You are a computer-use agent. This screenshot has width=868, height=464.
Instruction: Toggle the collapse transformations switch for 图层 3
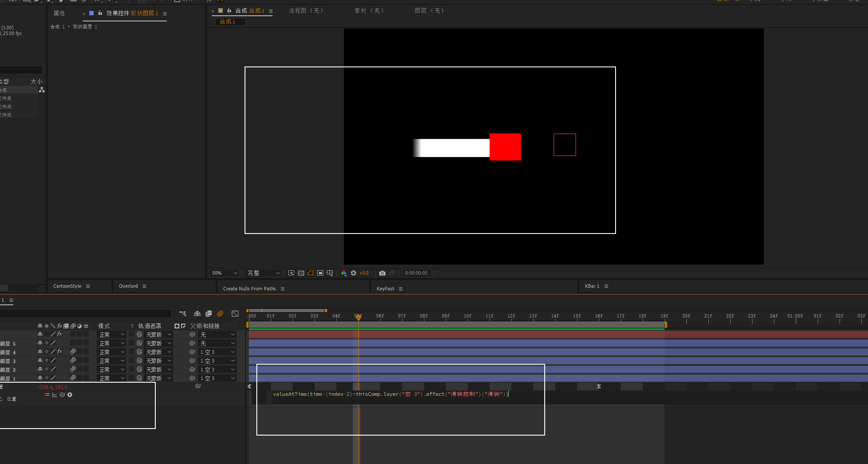(46, 360)
